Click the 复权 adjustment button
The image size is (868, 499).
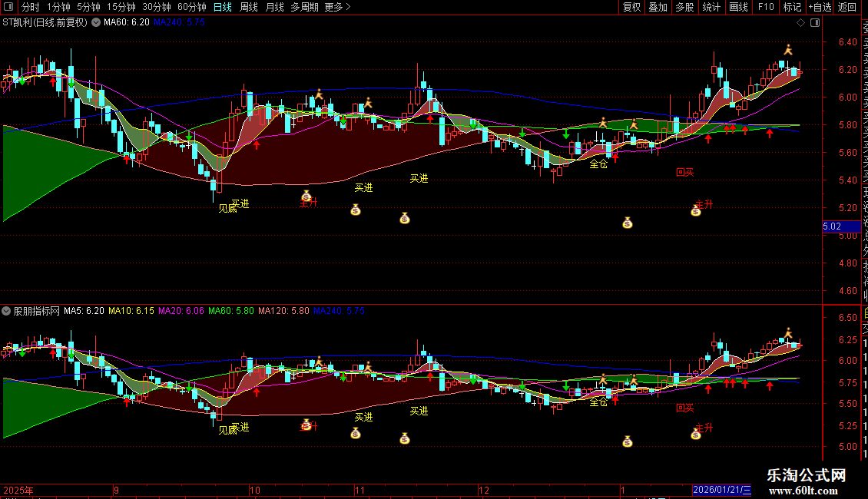[x=631, y=7]
